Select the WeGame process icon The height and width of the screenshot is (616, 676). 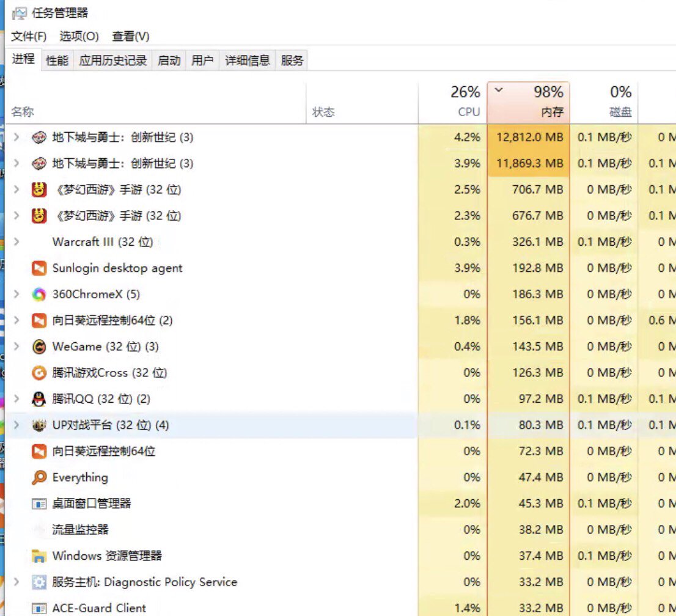pos(39,346)
